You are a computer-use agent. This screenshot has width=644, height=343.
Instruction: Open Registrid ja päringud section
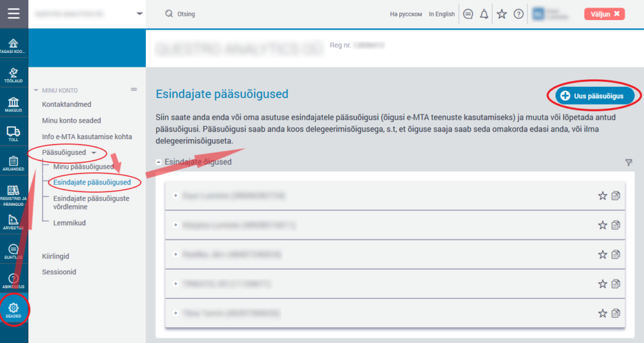tap(14, 196)
